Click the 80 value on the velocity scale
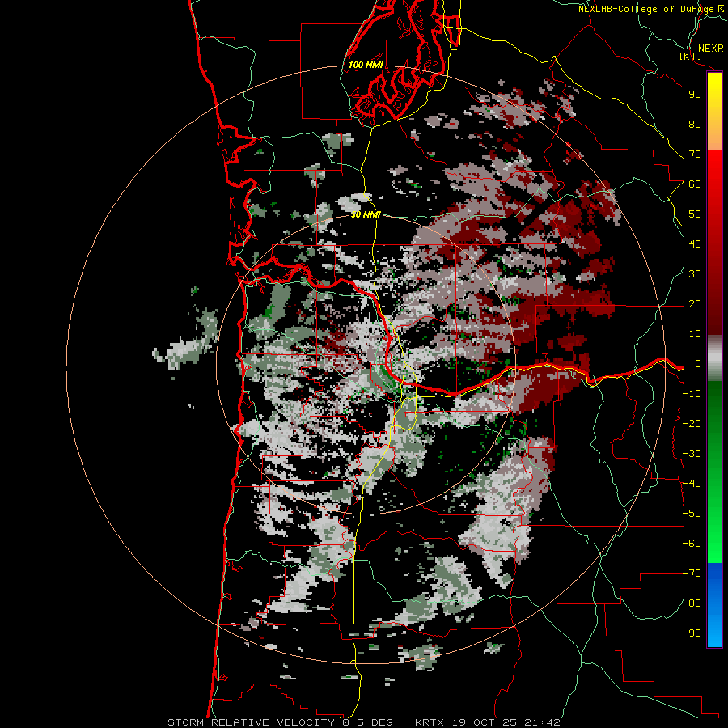The height and width of the screenshot is (728, 728). [695, 125]
